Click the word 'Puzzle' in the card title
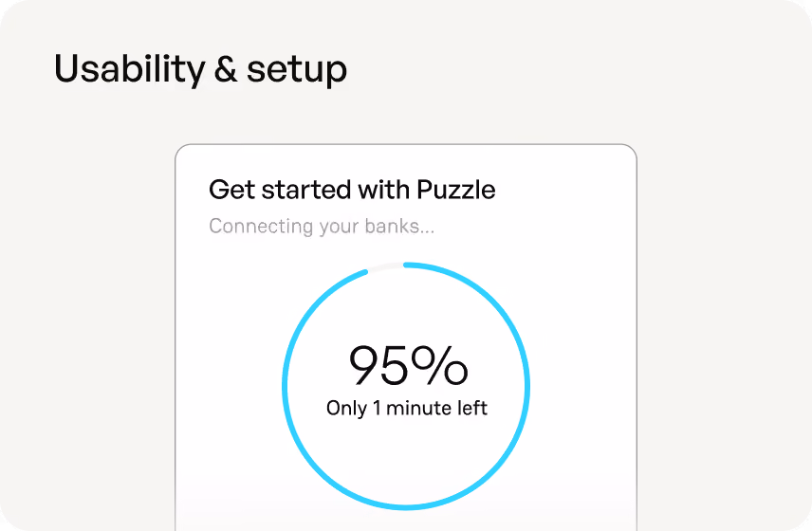This screenshot has height=531, width=812. pos(456,190)
